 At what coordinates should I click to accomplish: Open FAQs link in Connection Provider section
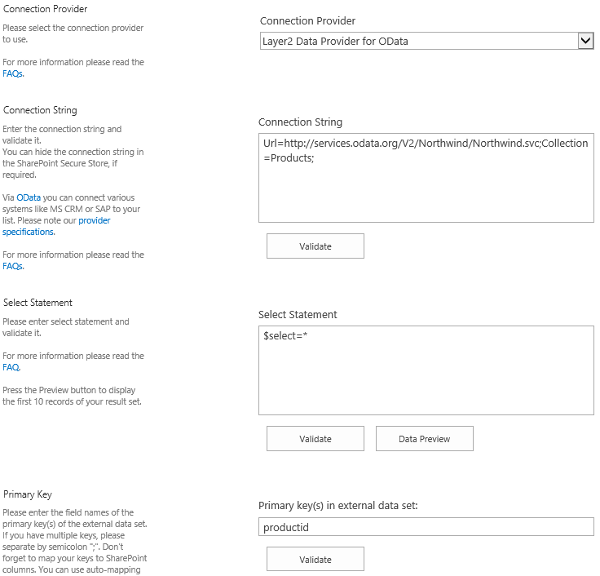click(x=13, y=74)
